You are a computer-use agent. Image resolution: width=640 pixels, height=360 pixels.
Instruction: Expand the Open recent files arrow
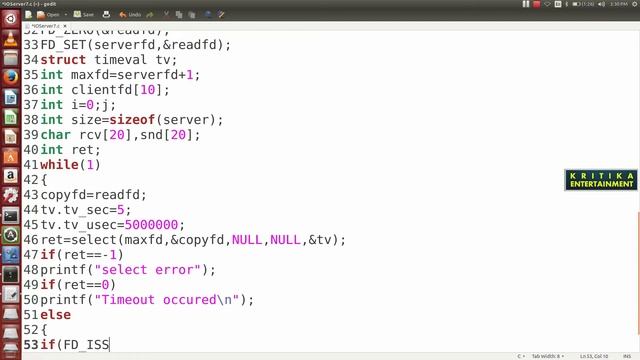(66, 15)
